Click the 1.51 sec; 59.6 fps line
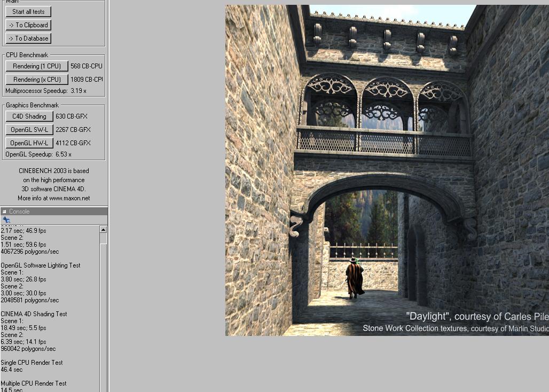Screen dimensions: 549x392 coord(23,245)
